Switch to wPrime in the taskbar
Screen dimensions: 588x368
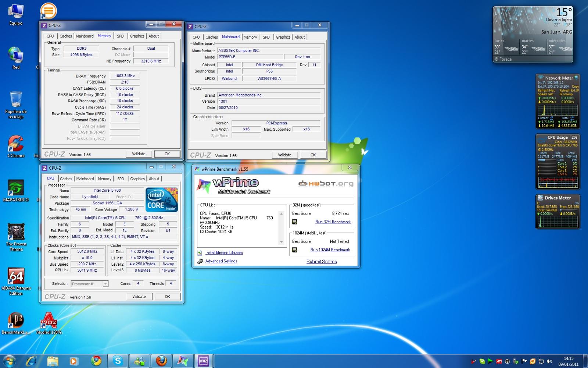(x=183, y=361)
